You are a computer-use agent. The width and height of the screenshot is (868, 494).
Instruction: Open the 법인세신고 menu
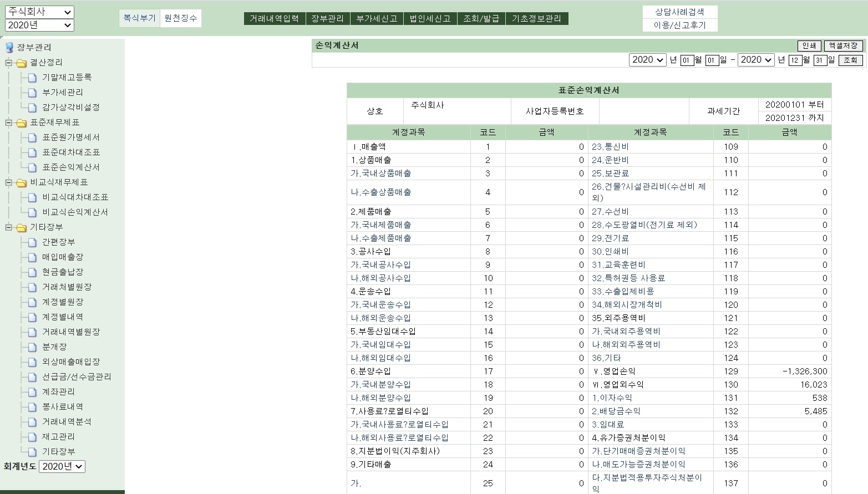430,18
